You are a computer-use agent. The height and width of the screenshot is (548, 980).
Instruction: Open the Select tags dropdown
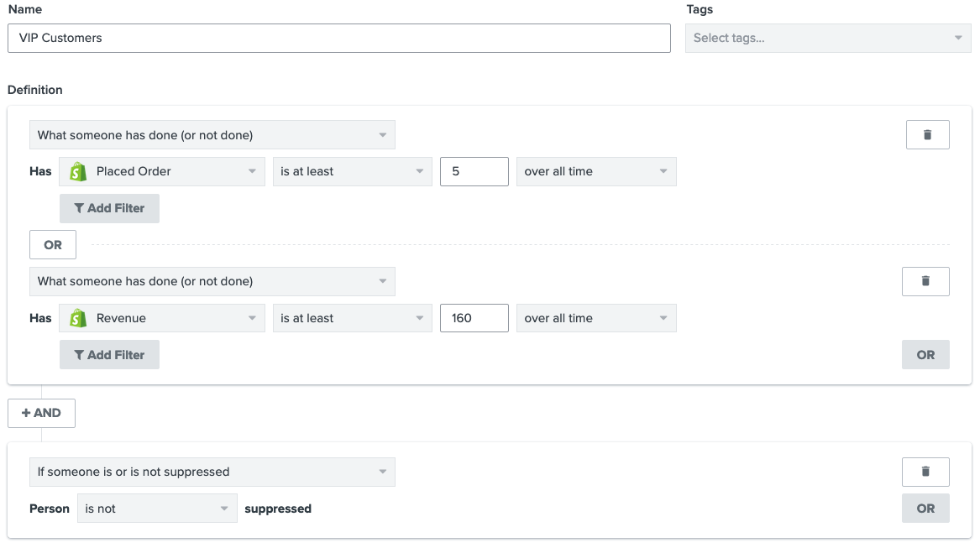827,38
